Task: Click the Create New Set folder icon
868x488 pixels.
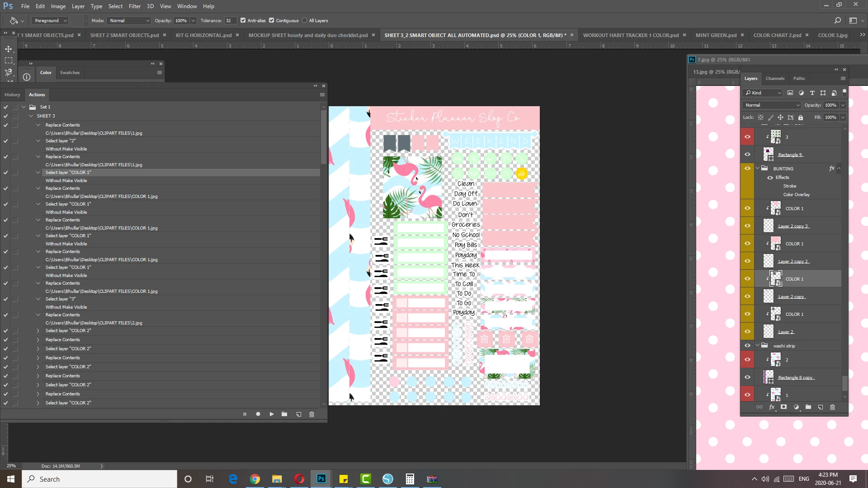Action: [x=284, y=414]
